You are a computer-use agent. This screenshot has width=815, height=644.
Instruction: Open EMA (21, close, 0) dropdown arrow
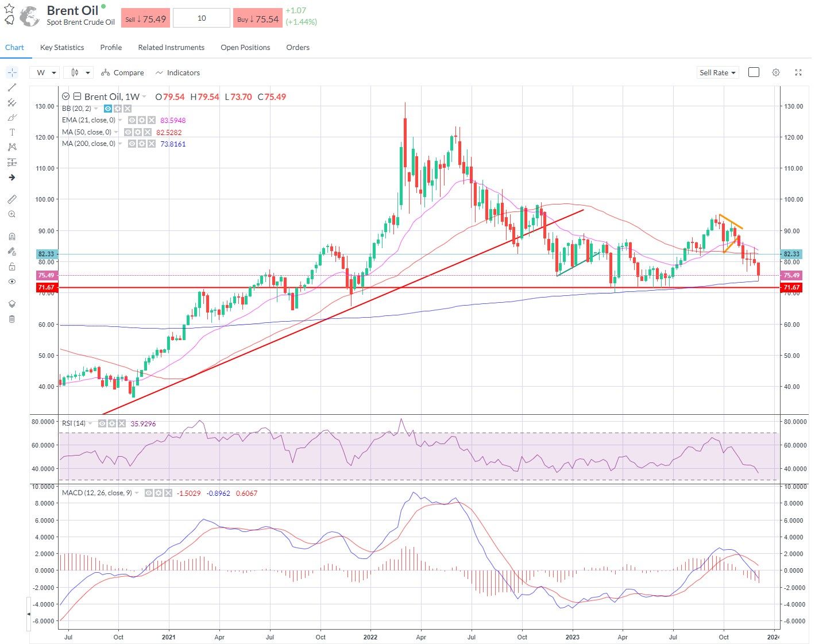click(120, 120)
